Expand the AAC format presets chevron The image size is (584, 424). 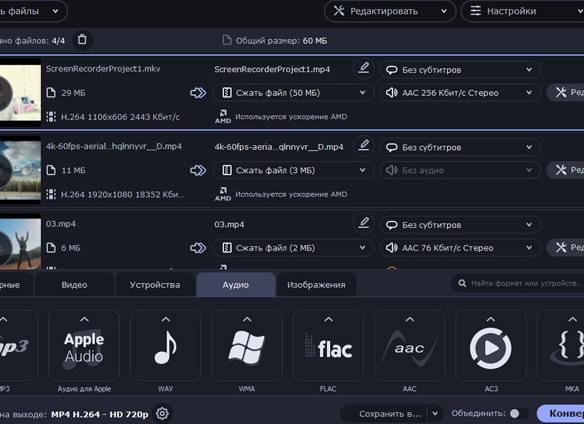point(410,319)
